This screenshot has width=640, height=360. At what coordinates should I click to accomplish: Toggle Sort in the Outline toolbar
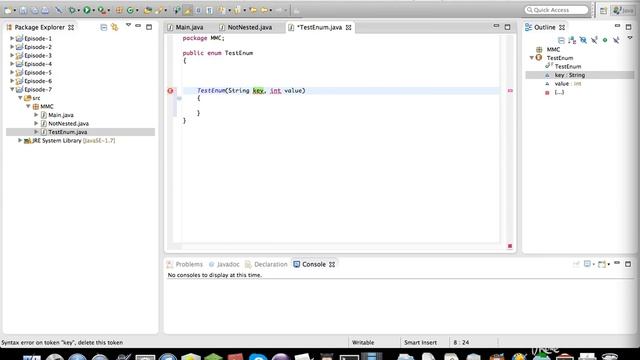point(572,40)
